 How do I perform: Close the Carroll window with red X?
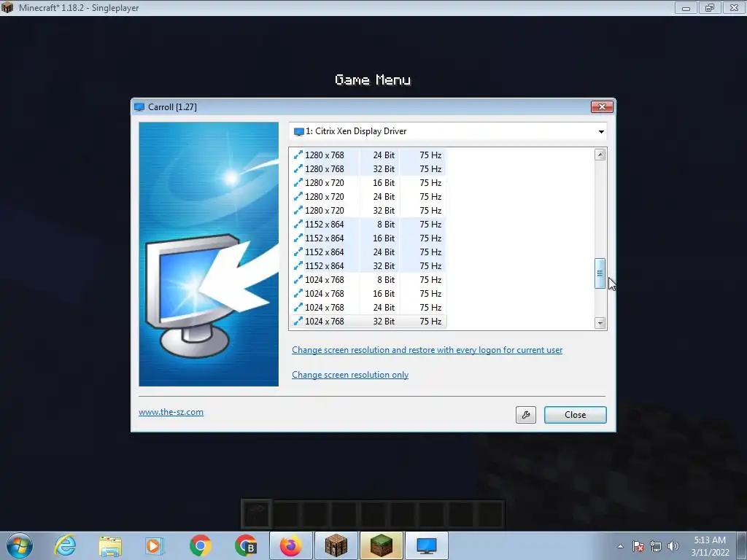pos(602,106)
